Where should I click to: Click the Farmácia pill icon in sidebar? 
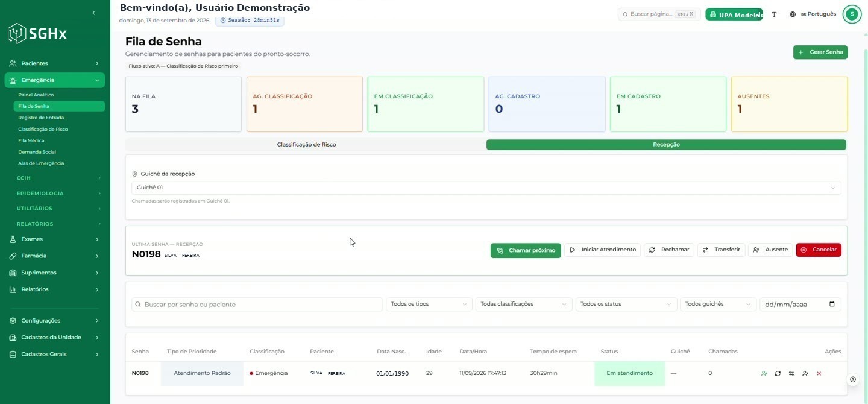pyautogui.click(x=13, y=256)
